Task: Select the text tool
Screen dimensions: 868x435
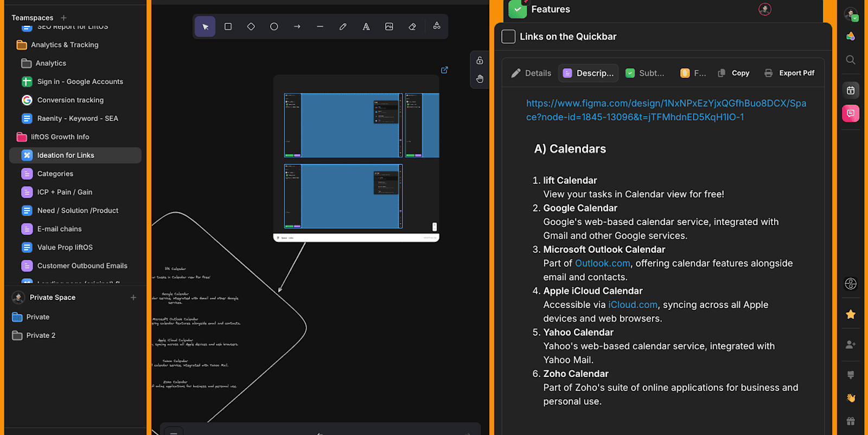Action: [x=366, y=27]
